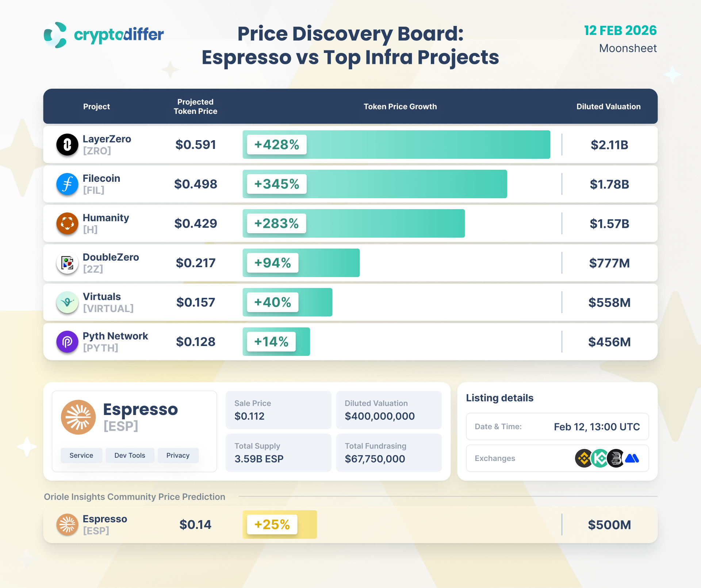This screenshot has width=701, height=588.
Task: Click the Total Fundraising info box
Action: pyautogui.click(x=388, y=453)
